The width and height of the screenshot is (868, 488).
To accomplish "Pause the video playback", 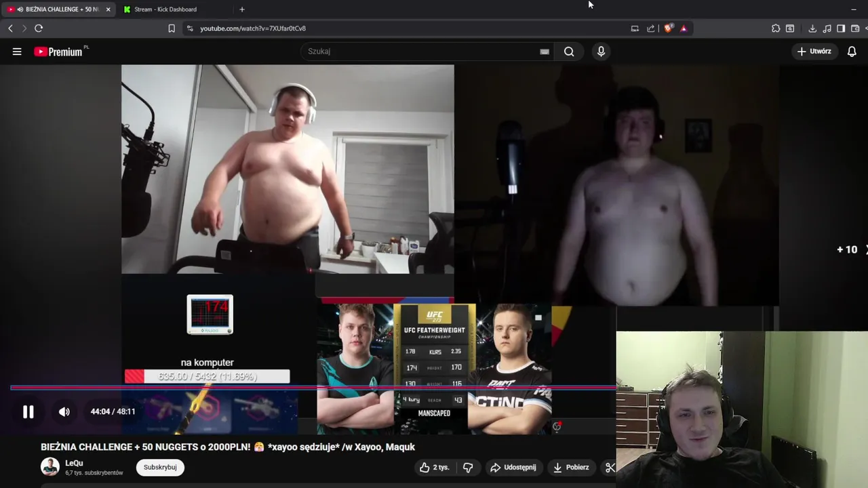I will pyautogui.click(x=28, y=412).
